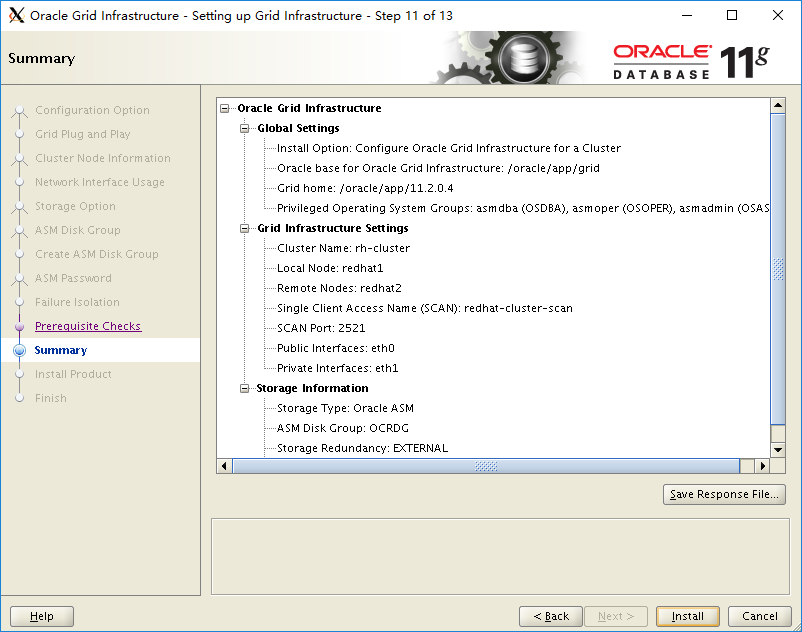
Task: Click the Install button
Action: pyautogui.click(x=687, y=616)
